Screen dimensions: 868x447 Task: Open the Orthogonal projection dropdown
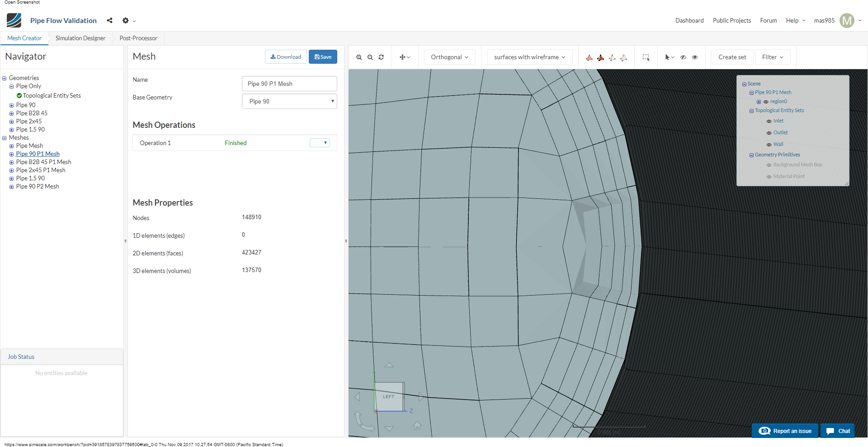pos(449,57)
